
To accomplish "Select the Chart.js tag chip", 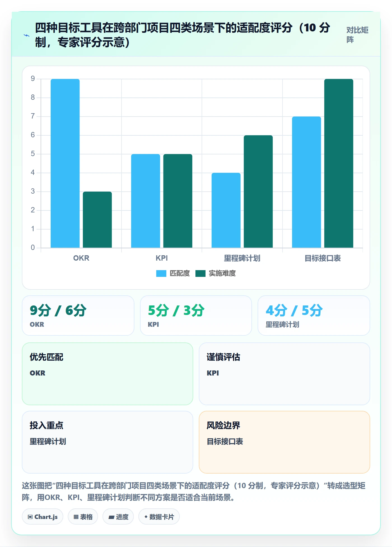I will [x=43, y=516].
